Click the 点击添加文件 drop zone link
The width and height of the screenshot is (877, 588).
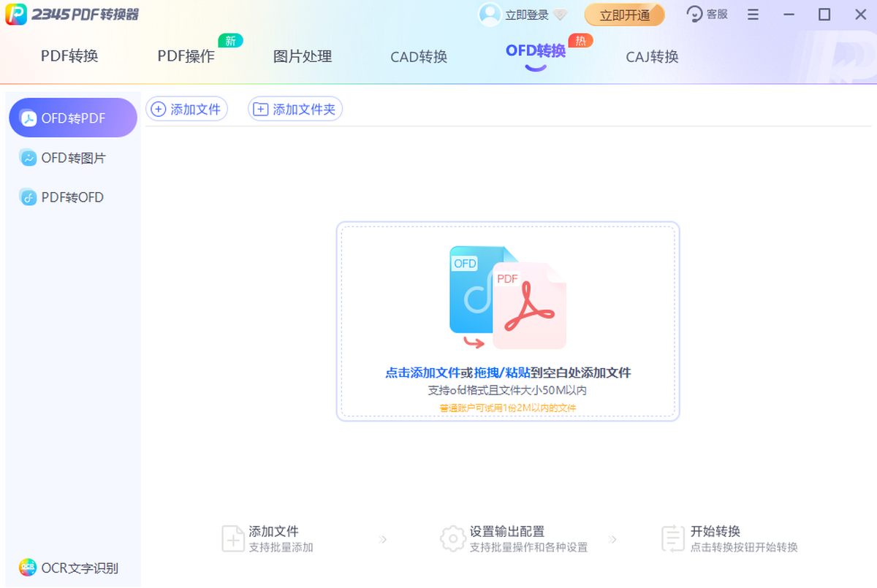click(x=422, y=373)
